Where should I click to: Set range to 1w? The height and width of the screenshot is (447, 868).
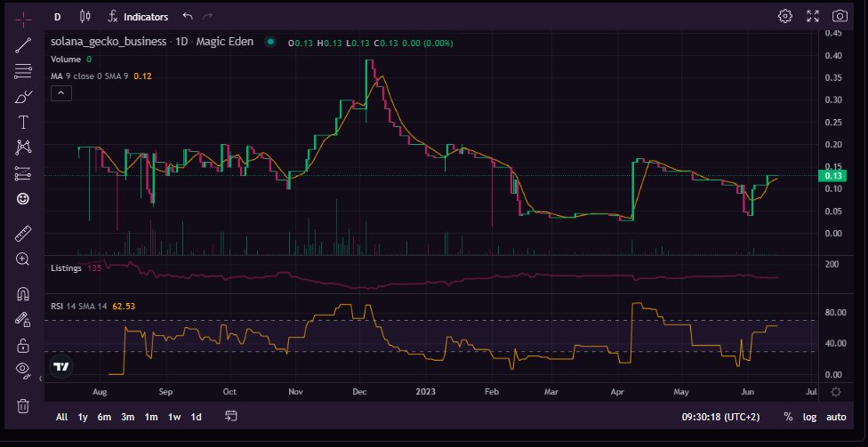[173, 417]
